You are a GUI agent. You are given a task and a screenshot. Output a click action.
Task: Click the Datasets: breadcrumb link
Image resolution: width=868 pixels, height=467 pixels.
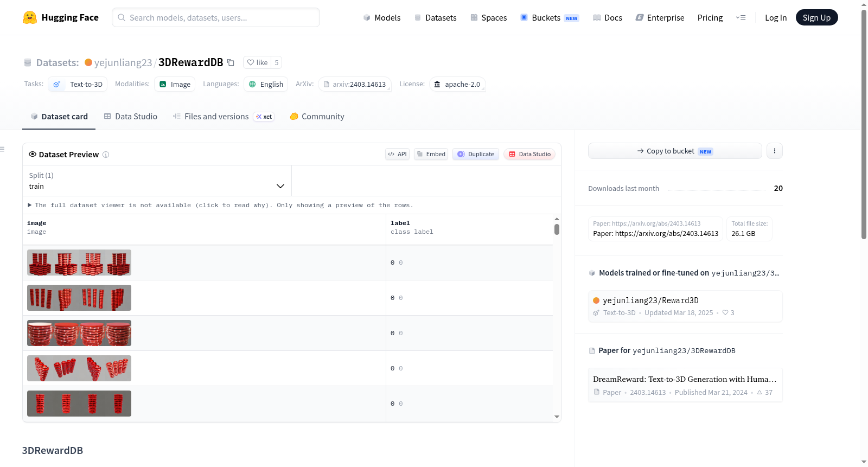(x=58, y=62)
